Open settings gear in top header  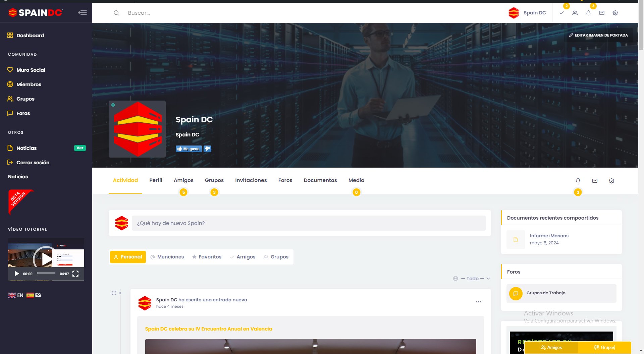(x=615, y=13)
